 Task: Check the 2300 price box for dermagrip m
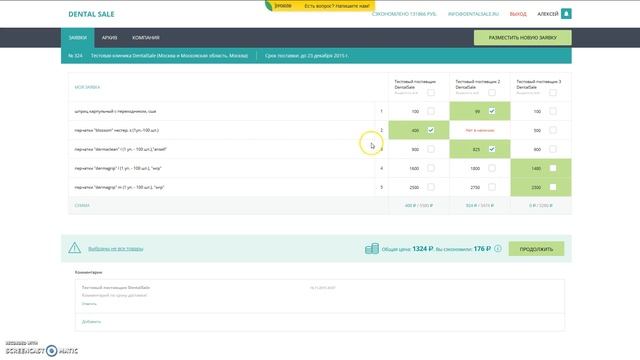tap(553, 187)
